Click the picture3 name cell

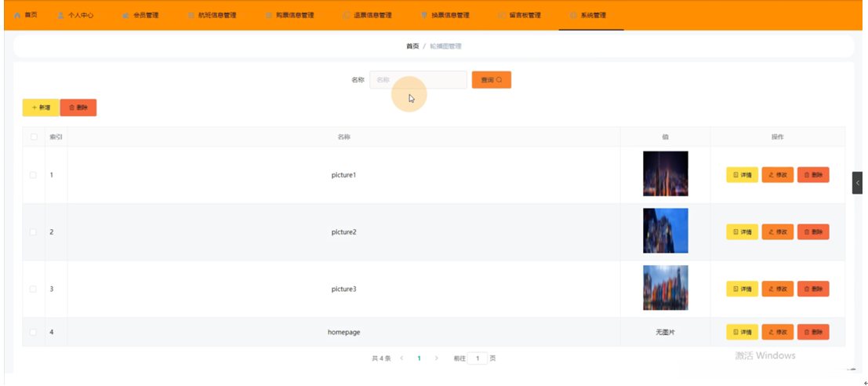343,289
